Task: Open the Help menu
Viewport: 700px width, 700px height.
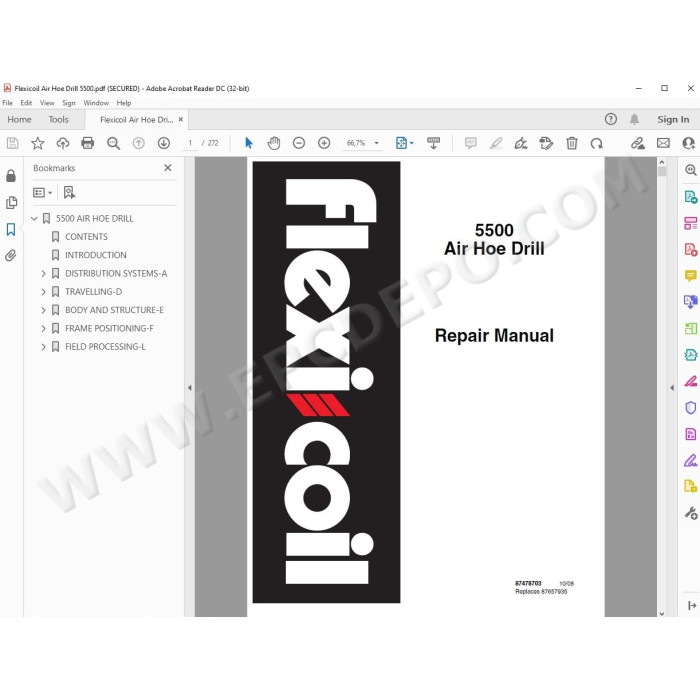Action: point(124,103)
